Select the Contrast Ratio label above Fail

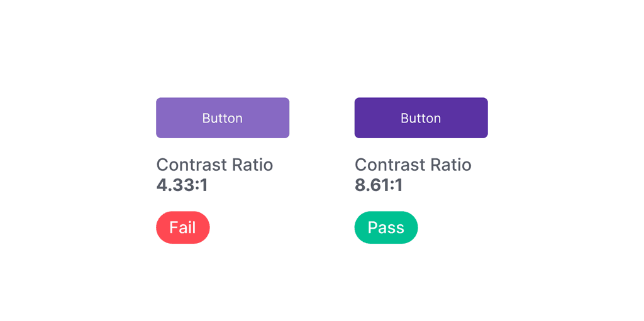(x=215, y=165)
